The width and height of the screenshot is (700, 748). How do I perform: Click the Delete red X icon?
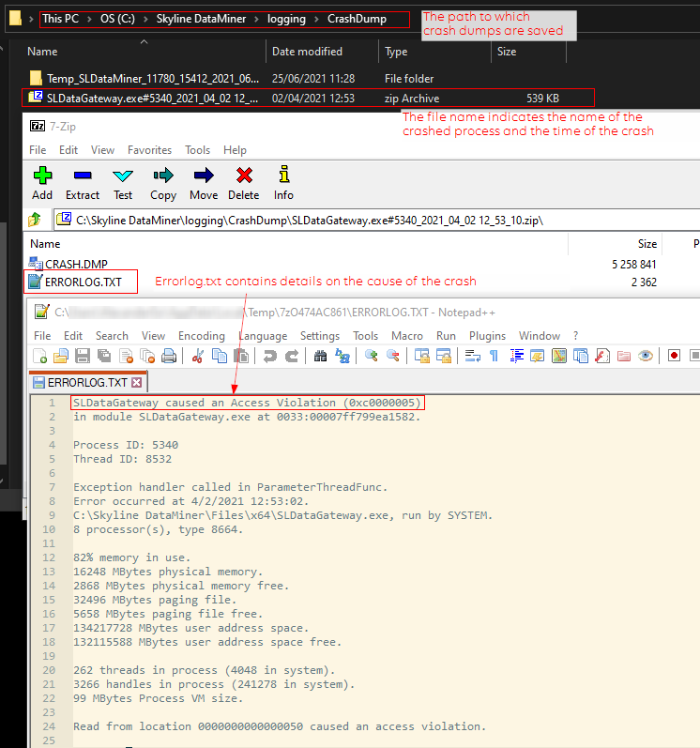(244, 176)
